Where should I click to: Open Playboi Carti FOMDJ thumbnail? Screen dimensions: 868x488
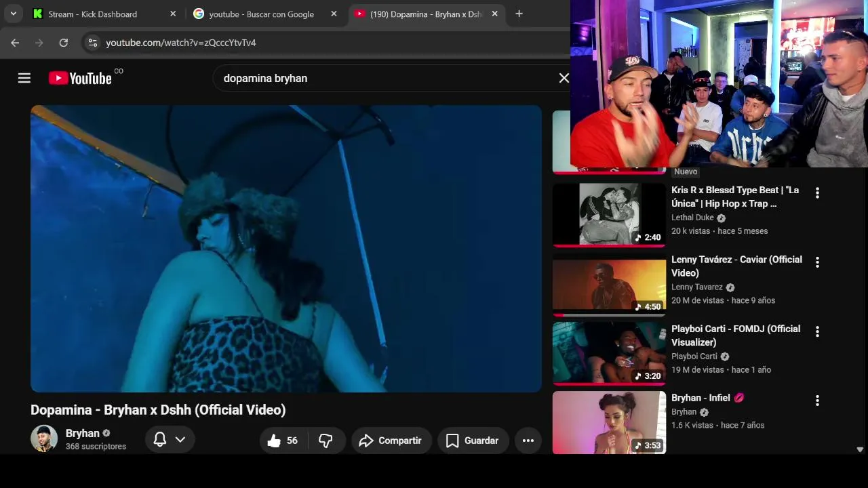coord(609,353)
